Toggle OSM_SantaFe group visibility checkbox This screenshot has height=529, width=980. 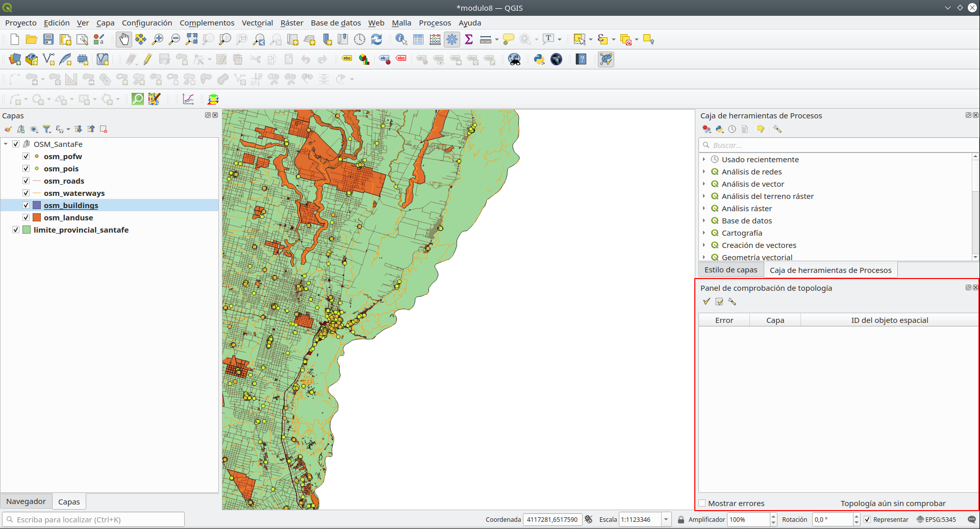[x=16, y=144]
